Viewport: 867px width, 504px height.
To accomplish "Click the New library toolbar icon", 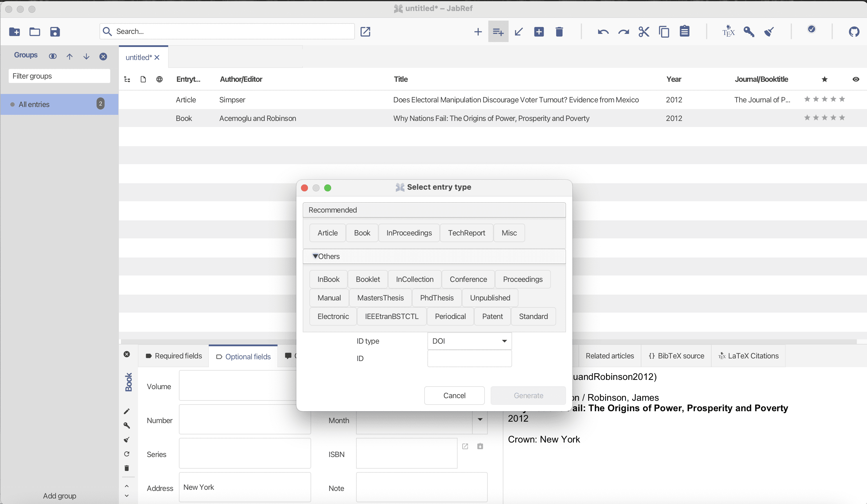I will tap(14, 32).
